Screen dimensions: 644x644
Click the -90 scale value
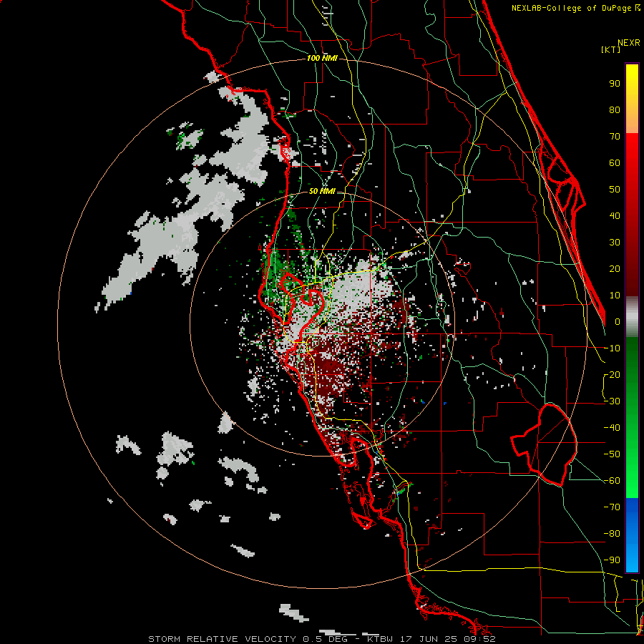pos(612,560)
